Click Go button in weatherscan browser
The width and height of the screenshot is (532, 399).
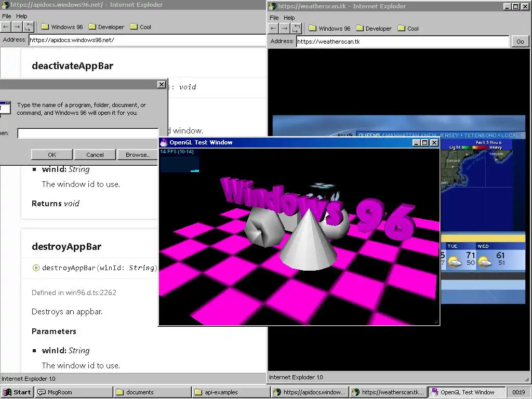point(520,42)
